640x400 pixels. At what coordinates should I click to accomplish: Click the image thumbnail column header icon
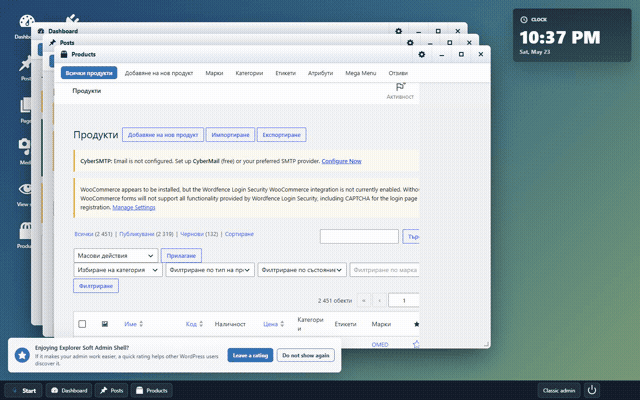[x=105, y=324]
